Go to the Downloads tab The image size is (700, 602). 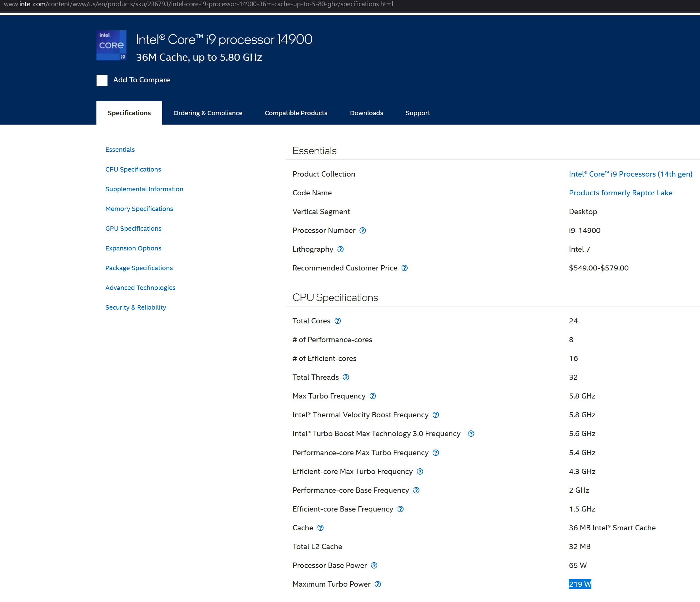[367, 113]
